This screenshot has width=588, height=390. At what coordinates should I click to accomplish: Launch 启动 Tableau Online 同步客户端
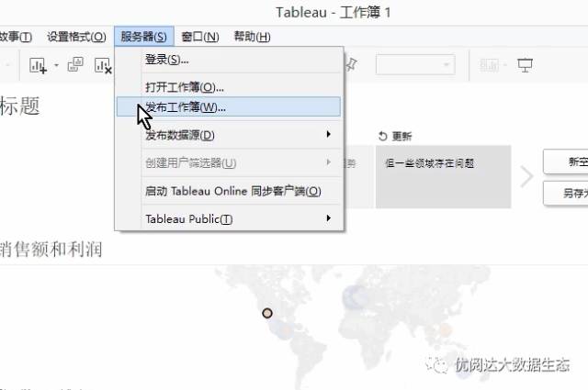point(233,191)
